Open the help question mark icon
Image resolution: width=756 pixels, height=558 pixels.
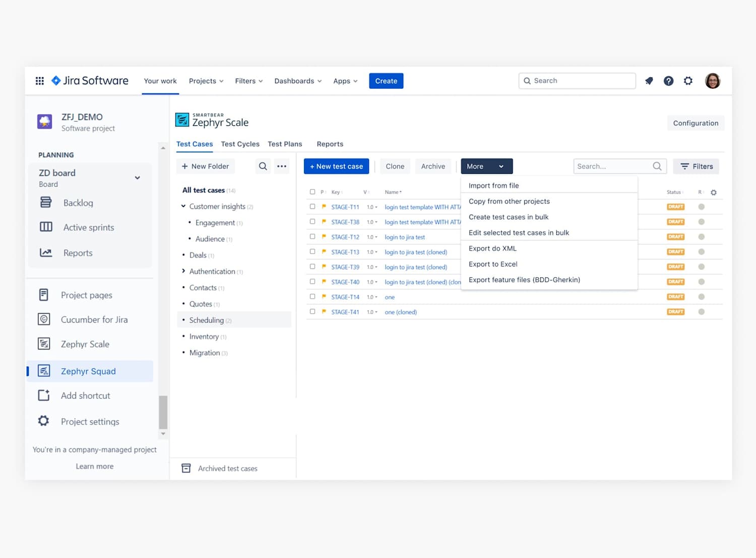tap(668, 81)
